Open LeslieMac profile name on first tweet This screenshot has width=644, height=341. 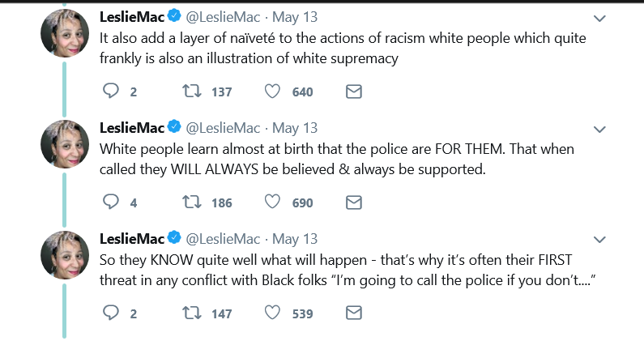131,17
